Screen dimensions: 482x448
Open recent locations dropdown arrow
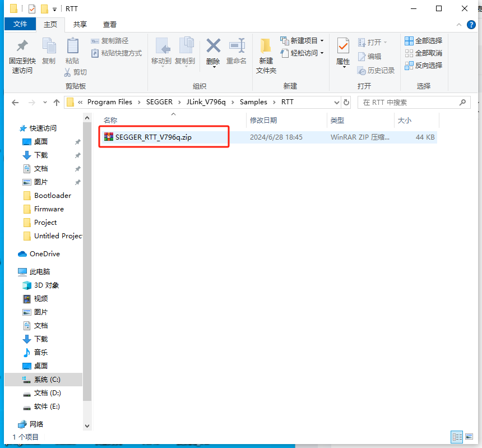pos(45,103)
